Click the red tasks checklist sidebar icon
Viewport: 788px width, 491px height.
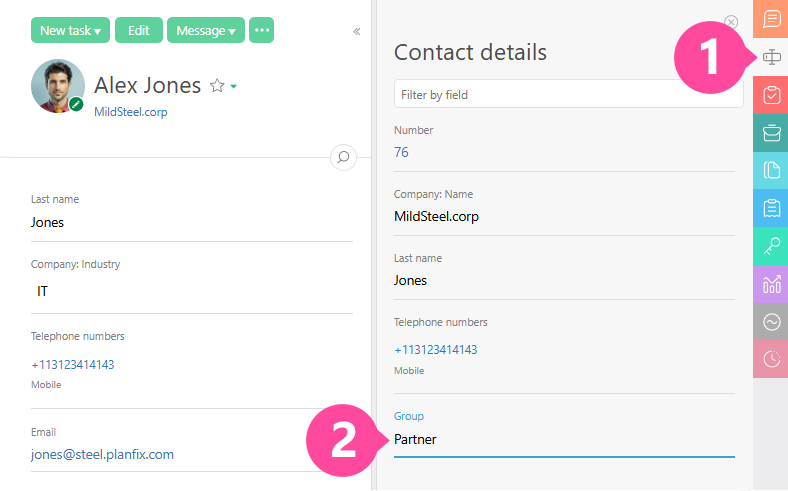click(x=771, y=95)
